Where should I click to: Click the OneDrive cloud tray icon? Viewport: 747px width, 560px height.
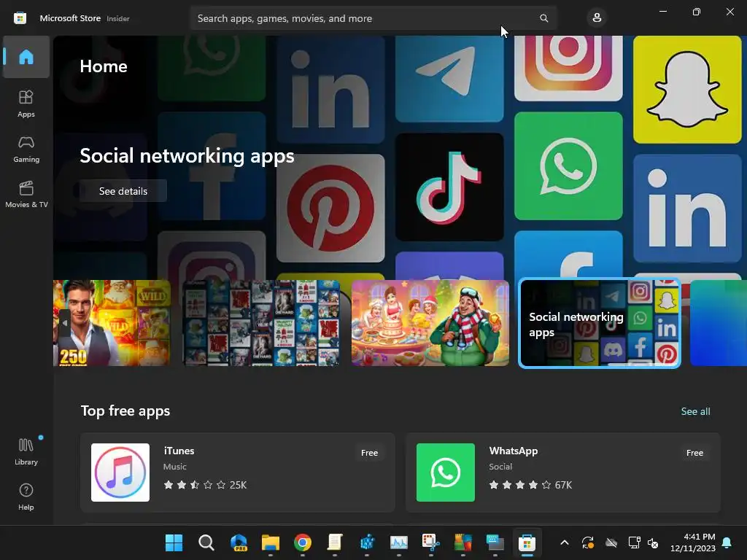click(x=611, y=542)
